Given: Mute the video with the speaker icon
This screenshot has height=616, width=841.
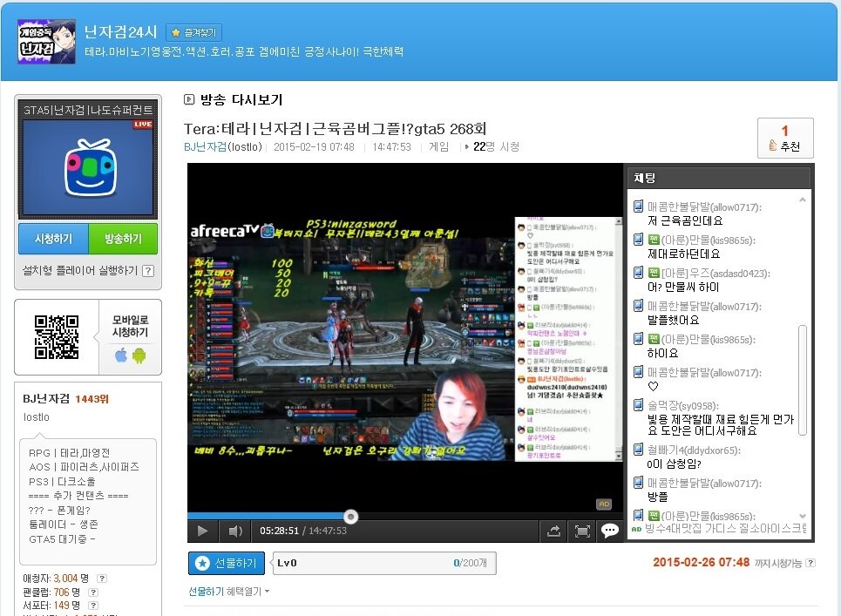Looking at the screenshot, I should coord(234,531).
